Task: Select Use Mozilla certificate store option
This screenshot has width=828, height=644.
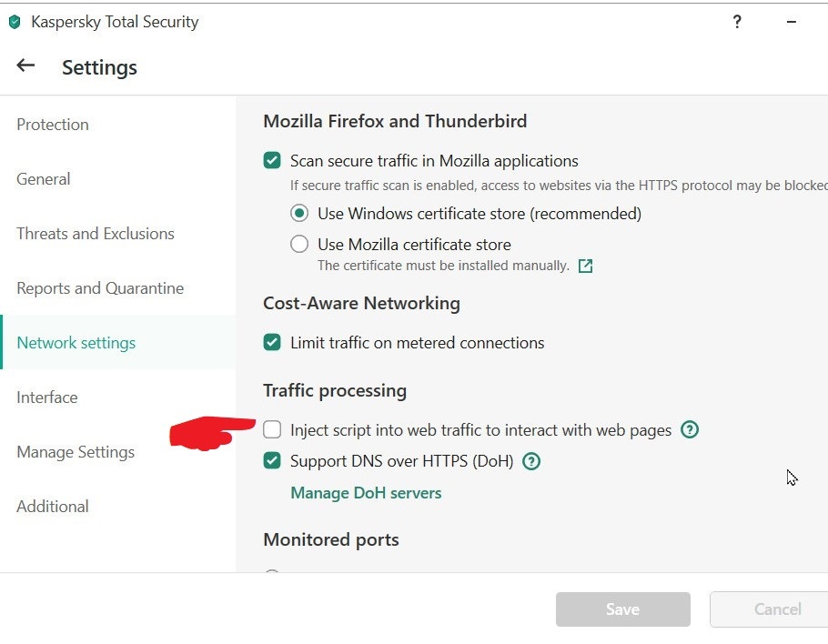Action: (x=299, y=244)
